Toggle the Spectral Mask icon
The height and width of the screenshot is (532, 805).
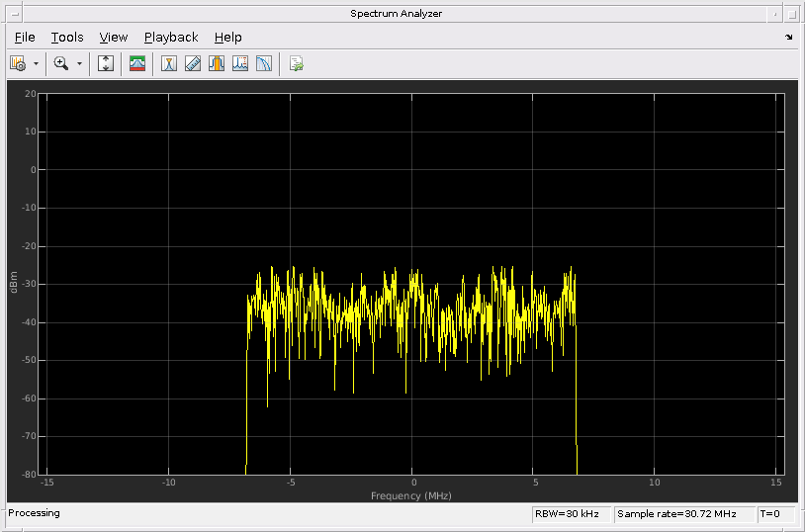137,63
